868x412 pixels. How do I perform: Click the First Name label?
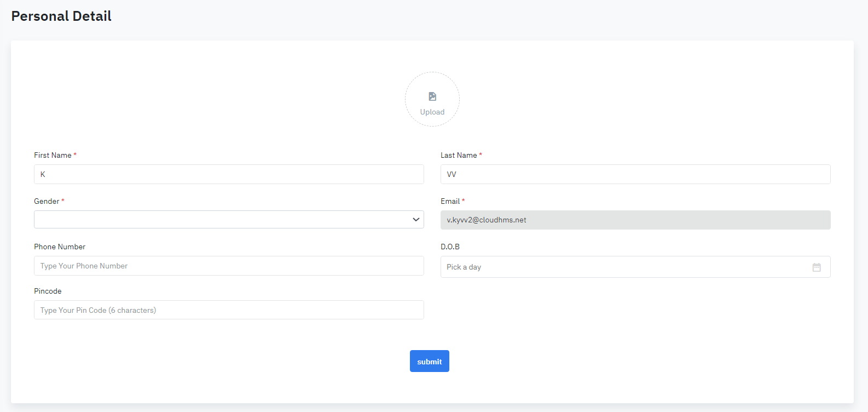tap(53, 155)
